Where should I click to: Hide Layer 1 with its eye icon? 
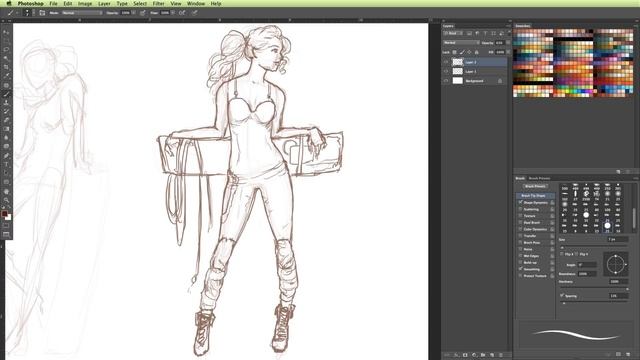[446, 71]
